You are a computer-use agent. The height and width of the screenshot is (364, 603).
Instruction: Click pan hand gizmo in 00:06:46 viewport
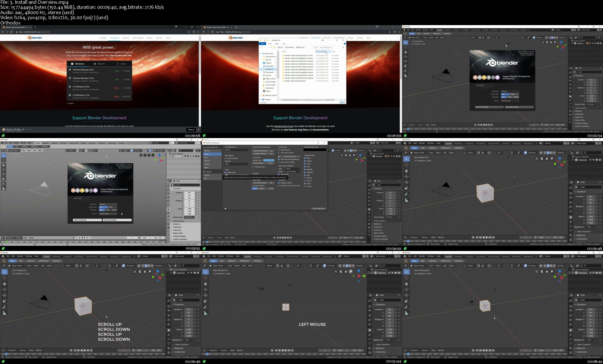point(145,271)
